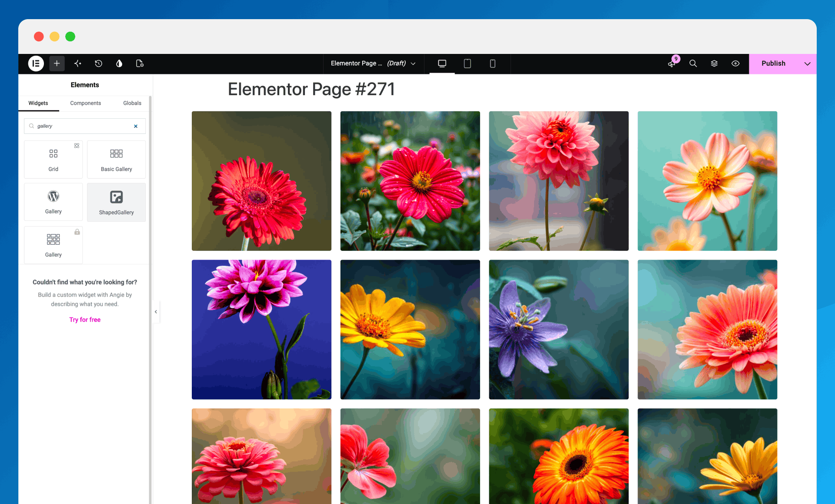The height and width of the screenshot is (504, 835).
Task: Switch to Mobile preview mode
Action: [493, 63]
